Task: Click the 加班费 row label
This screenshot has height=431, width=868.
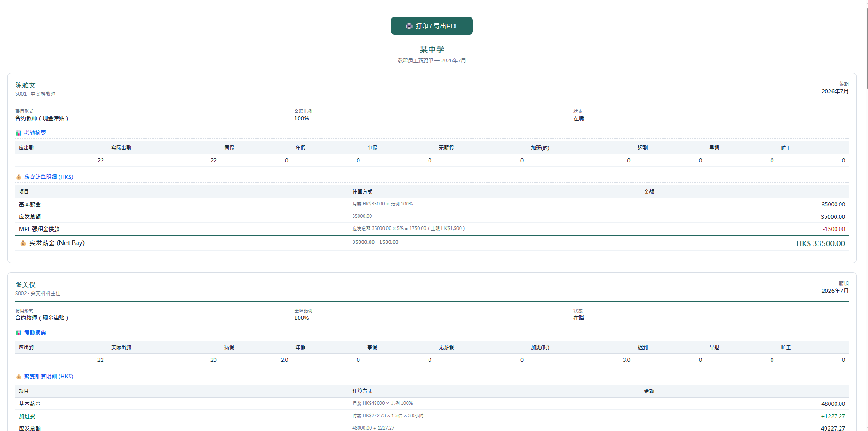Action: [x=27, y=416]
